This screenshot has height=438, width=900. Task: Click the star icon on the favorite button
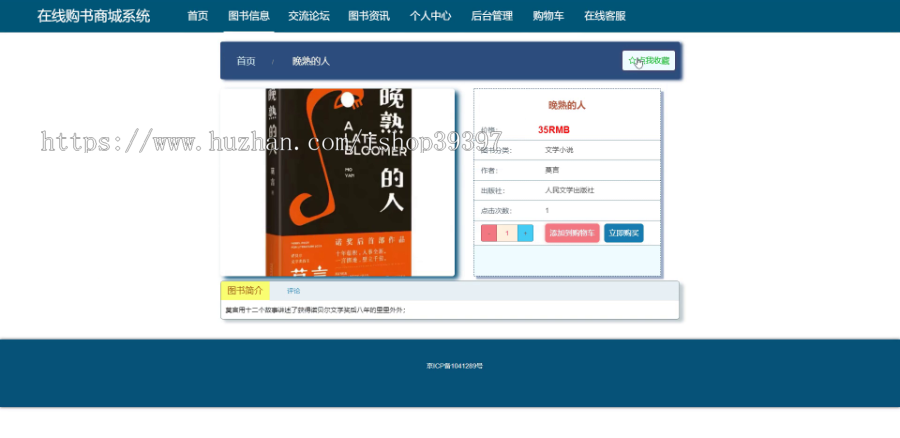pos(632,60)
